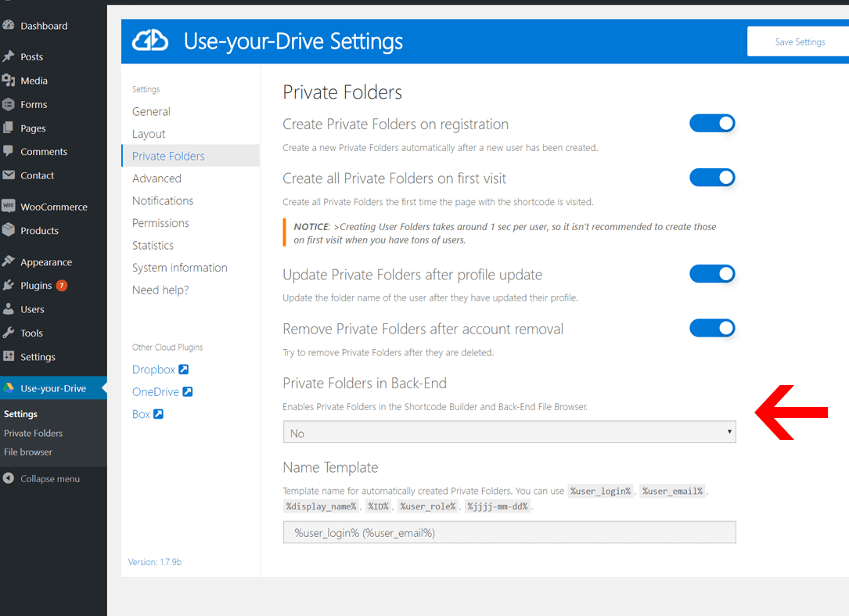Toggle Remove Private Folders after account removal
849x616 pixels.
pyautogui.click(x=712, y=328)
